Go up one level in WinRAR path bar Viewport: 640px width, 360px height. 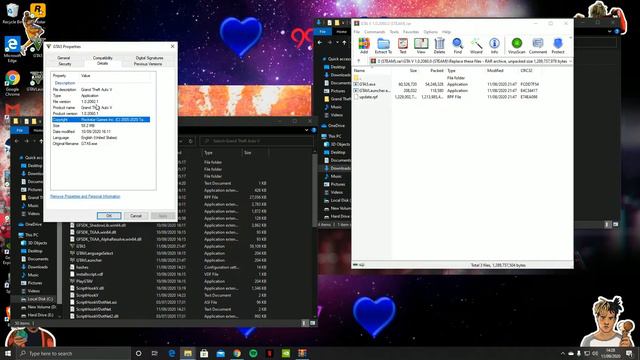[359, 61]
